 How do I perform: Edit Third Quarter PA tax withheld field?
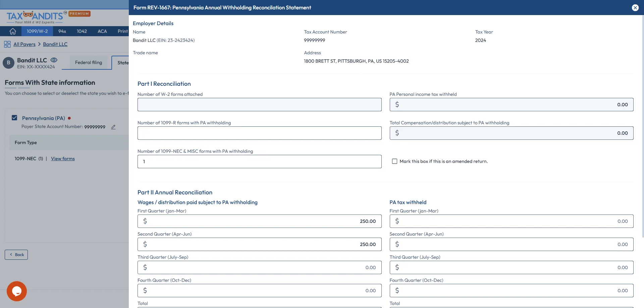tap(512, 267)
